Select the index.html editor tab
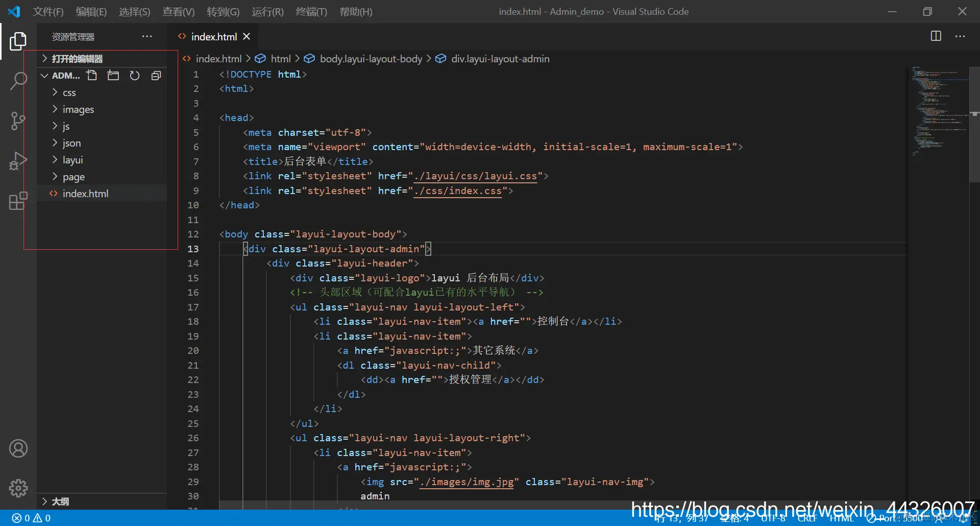The width and height of the screenshot is (980, 526). 214,36
